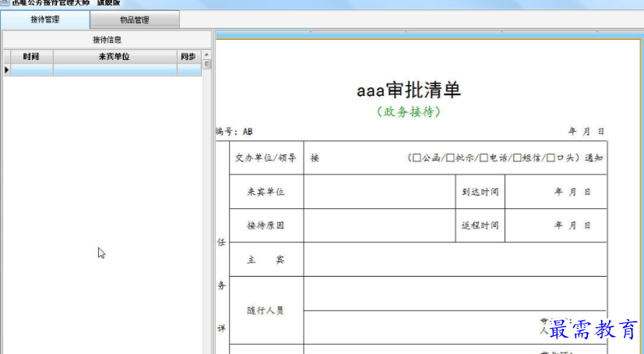Sort by the 来宾单位 column header

pos(114,57)
